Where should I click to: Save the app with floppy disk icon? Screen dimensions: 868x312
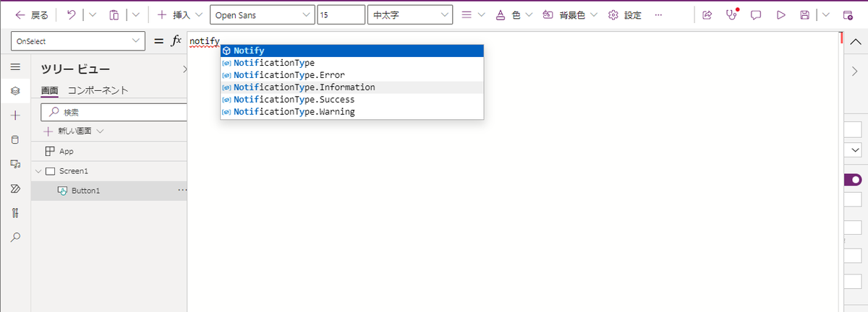804,14
